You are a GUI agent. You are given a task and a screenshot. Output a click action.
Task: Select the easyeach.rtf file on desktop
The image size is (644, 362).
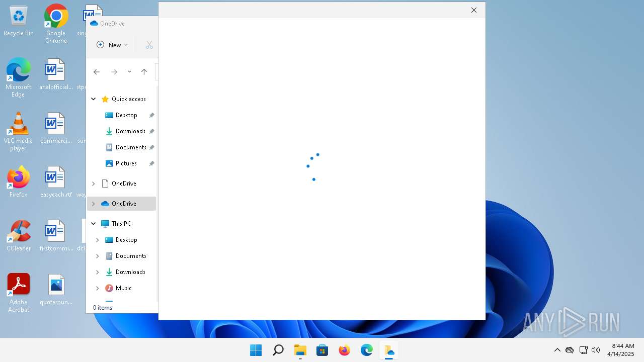coord(56,182)
